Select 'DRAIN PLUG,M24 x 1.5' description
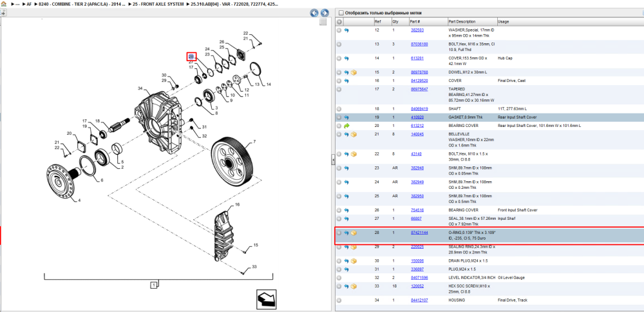This screenshot has height=312, width=644. 468,261
